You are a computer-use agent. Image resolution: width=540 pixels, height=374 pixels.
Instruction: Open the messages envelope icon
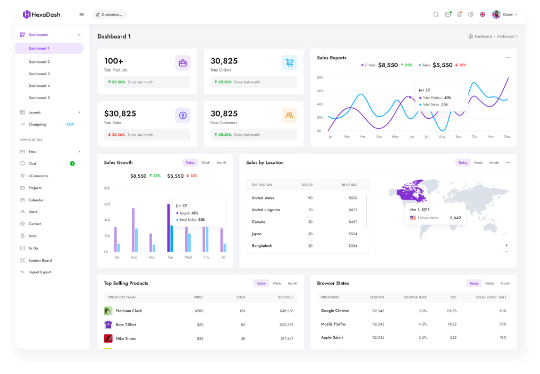(x=448, y=14)
